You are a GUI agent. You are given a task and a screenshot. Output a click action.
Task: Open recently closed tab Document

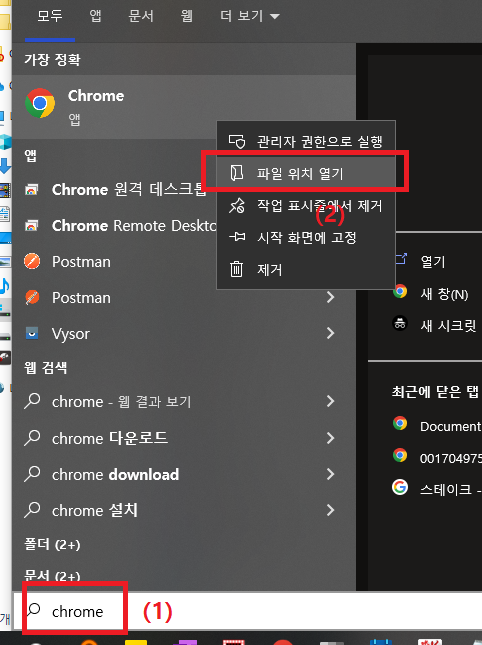[450, 427]
